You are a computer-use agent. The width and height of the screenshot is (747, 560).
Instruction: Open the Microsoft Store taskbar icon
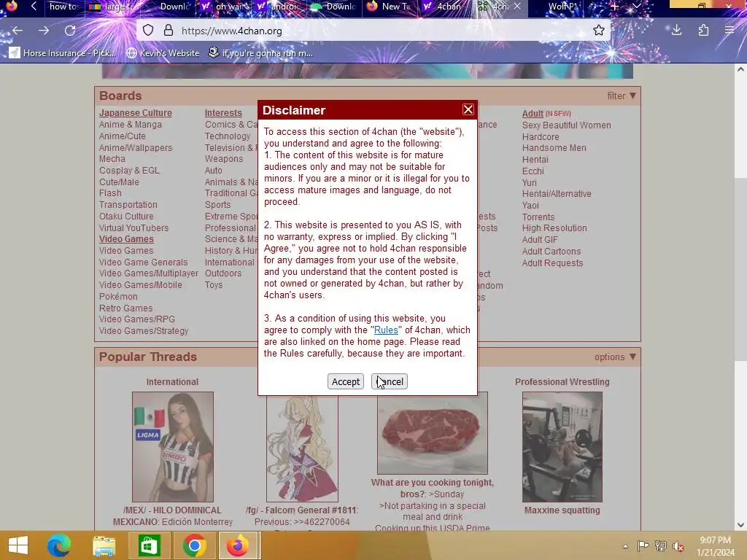click(x=149, y=545)
